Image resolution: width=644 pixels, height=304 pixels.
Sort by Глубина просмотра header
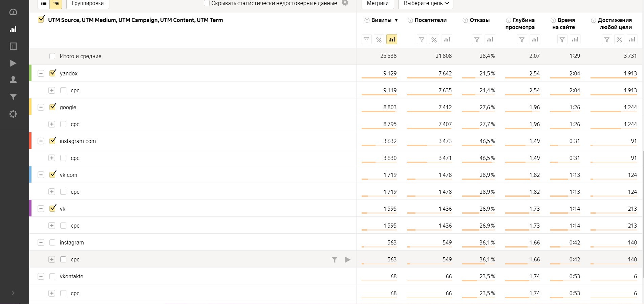click(x=520, y=24)
